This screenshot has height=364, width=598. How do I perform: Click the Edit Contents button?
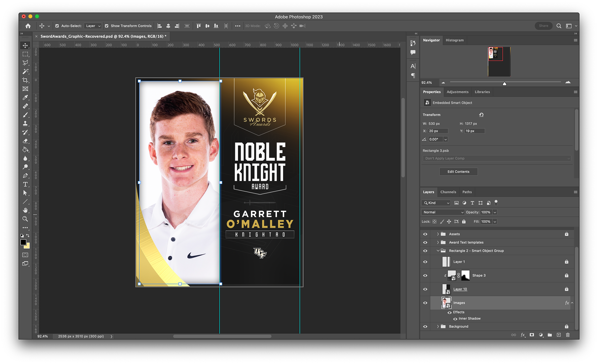pos(458,172)
